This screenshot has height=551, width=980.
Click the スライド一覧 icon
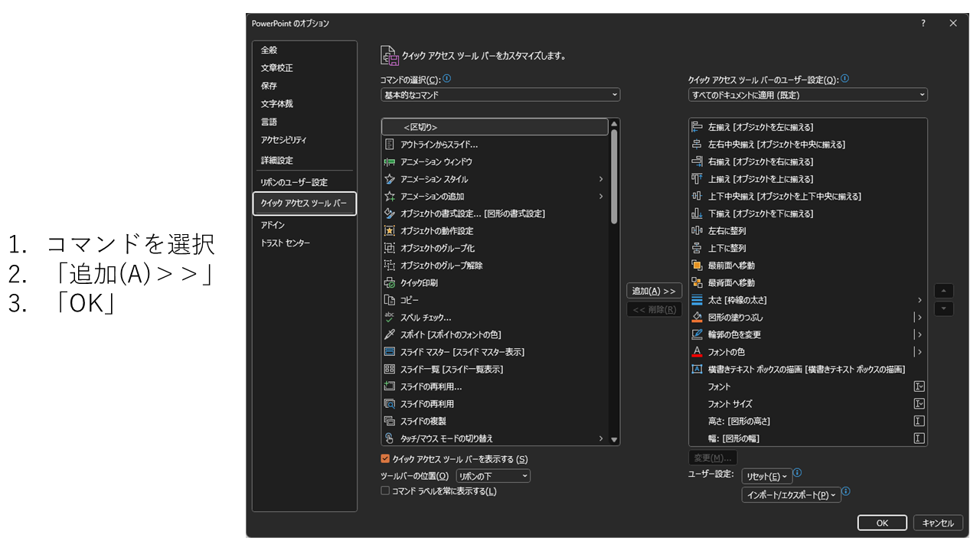point(389,369)
